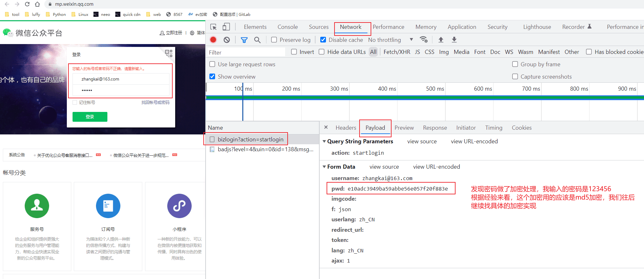Select the badjs?level=4 request row
The image size is (644, 279).
[x=262, y=149]
